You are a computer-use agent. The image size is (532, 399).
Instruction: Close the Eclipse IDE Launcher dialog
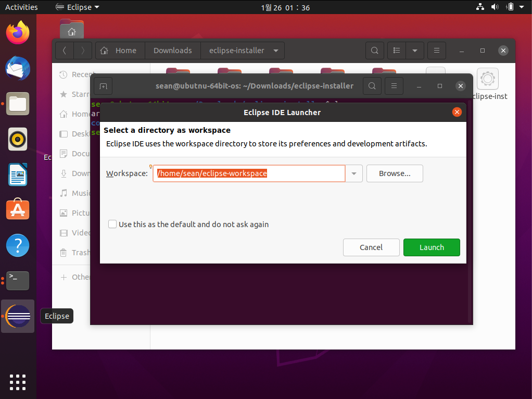pyautogui.click(x=457, y=112)
